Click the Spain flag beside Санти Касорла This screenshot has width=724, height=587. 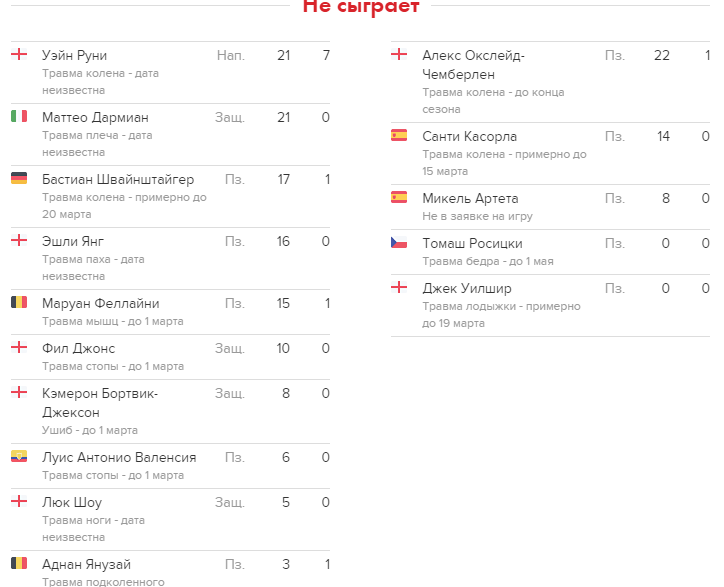click(399, 135)
